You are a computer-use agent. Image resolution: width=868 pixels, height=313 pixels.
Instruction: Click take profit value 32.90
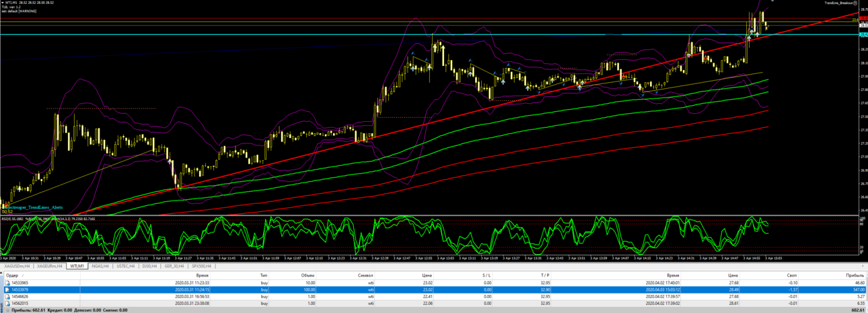545,290
